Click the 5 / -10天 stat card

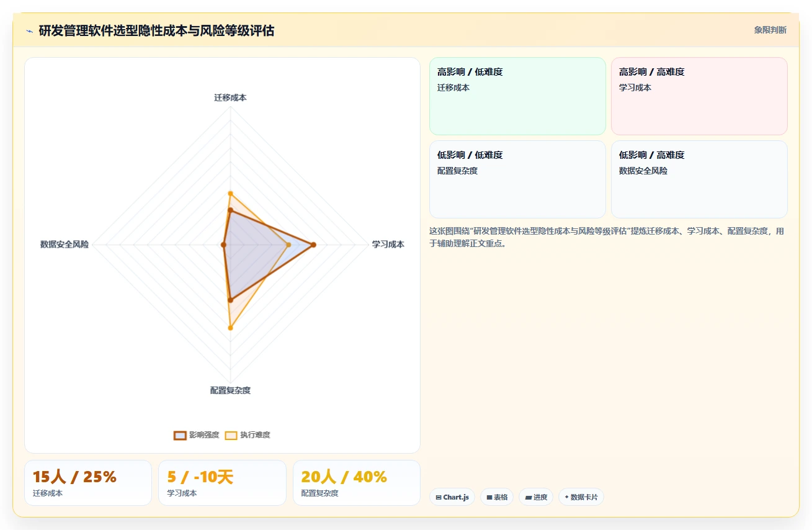[x=222, y=483]
